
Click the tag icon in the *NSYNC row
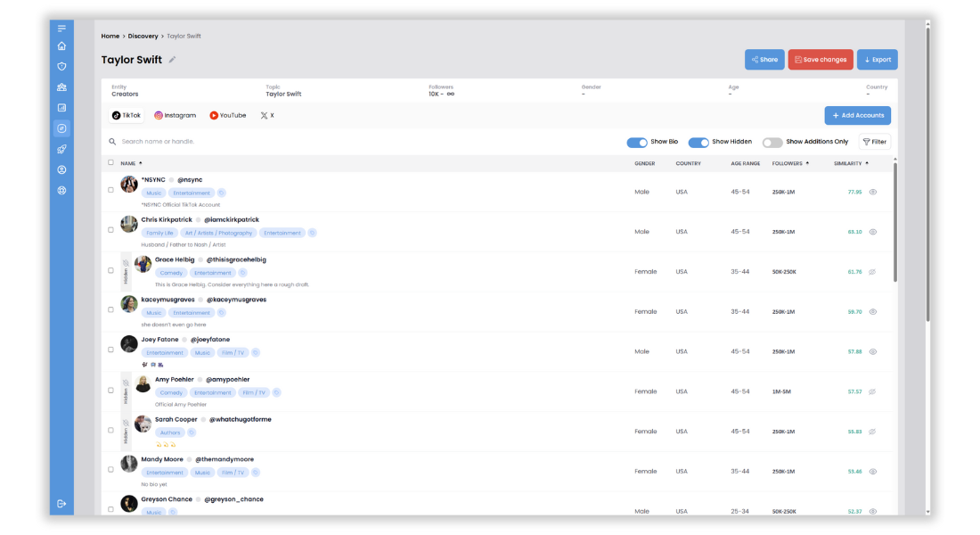221,193
